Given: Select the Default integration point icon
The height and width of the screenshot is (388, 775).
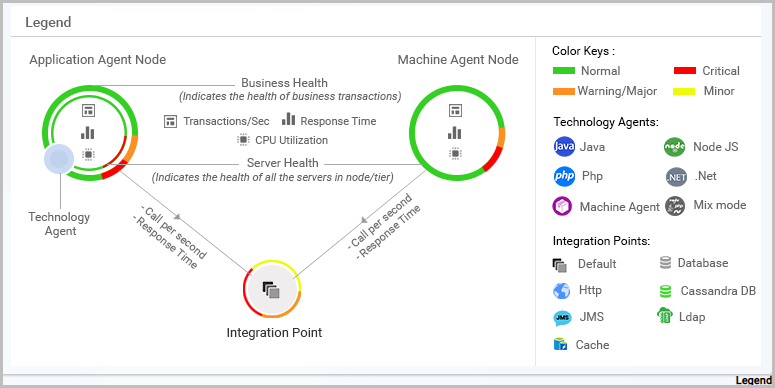Looking at the screenshot, I should click(x=560, y=265).
